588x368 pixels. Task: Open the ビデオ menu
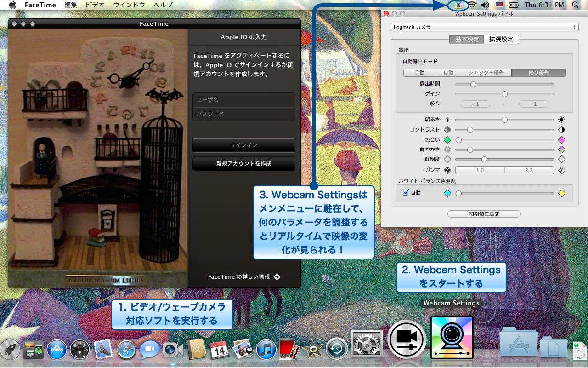95,5
